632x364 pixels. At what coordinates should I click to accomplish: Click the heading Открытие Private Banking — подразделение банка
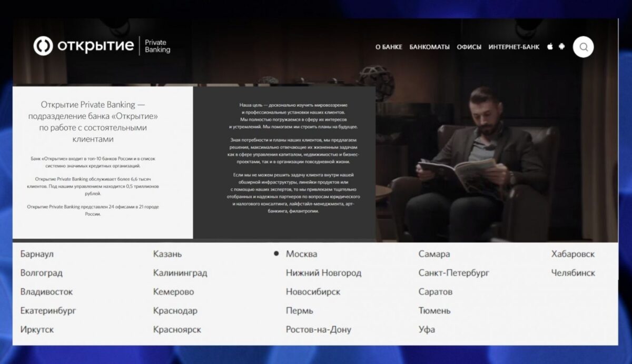(93, 122)
